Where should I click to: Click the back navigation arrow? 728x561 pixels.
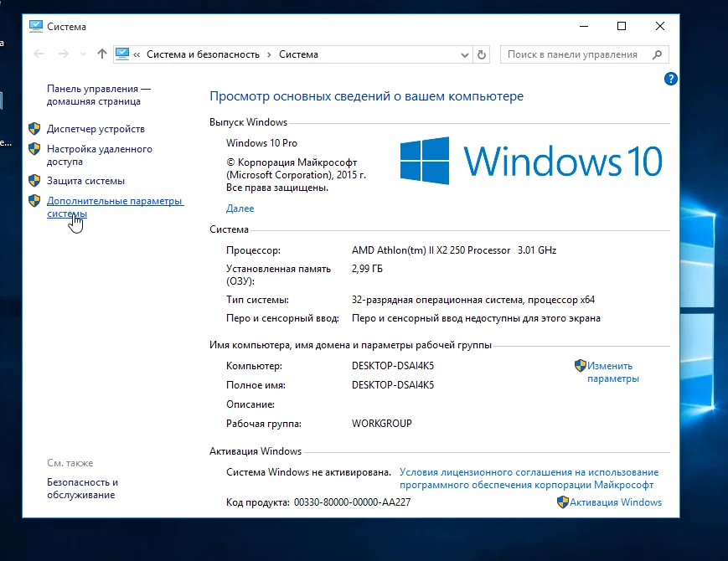(x=39, y=54)
